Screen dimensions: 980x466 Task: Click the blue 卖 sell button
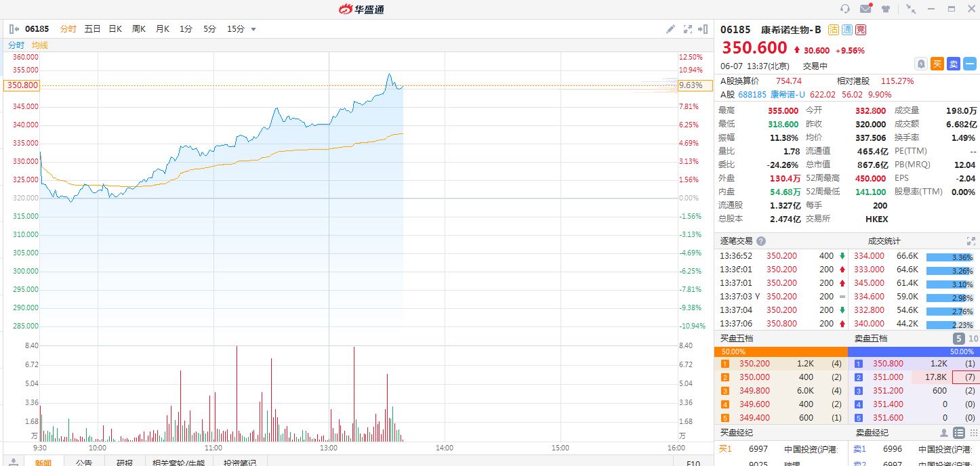(953, 64)
